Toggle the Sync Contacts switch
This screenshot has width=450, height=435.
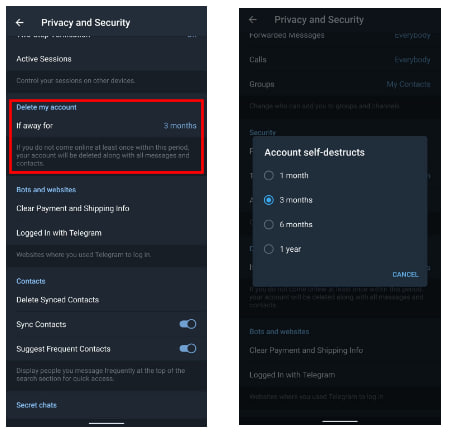[x=188, y=324]
